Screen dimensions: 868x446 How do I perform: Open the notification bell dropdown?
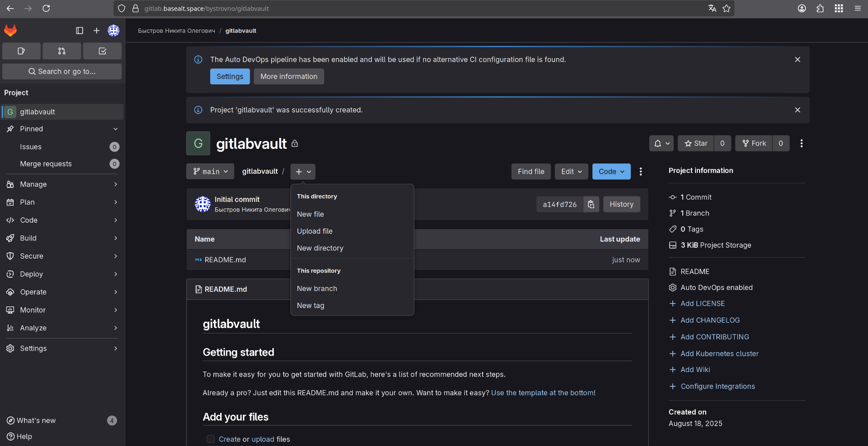click(x=661, y=143)
